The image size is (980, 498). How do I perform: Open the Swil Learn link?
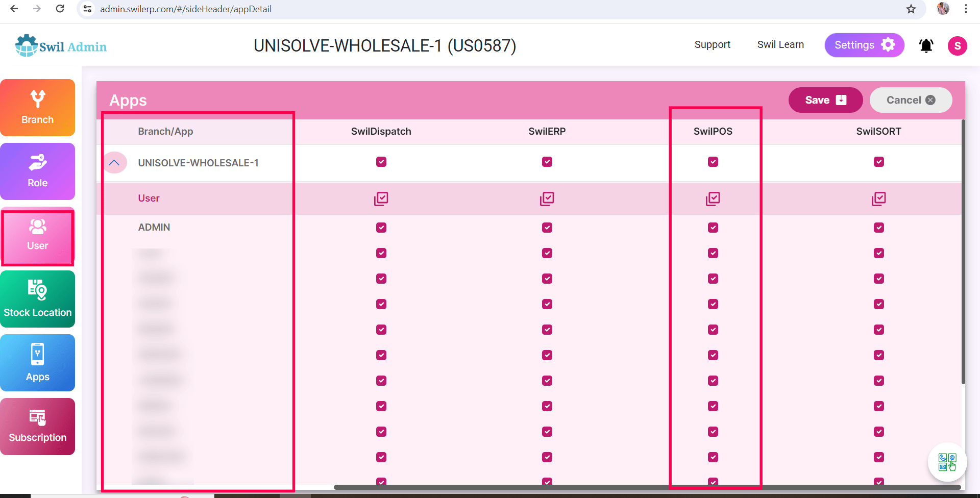coord(780,45)
